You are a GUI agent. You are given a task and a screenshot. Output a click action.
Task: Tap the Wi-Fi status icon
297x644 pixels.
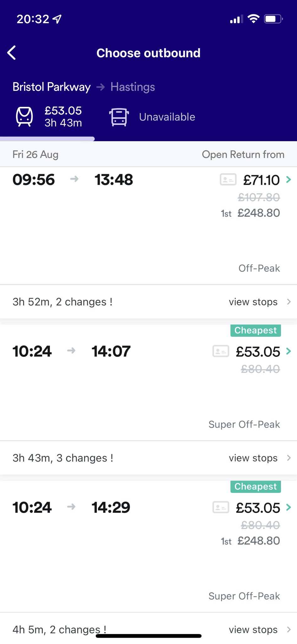(x=253, y=19)
